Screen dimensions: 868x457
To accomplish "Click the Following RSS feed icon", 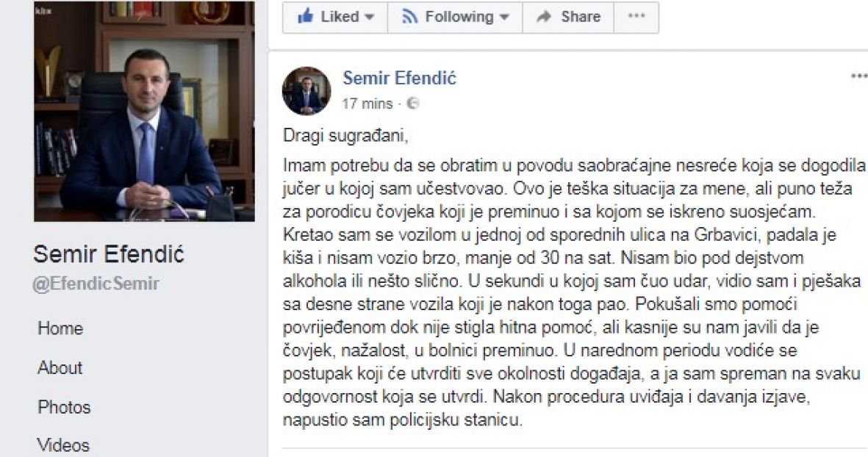I will (409, 17).
